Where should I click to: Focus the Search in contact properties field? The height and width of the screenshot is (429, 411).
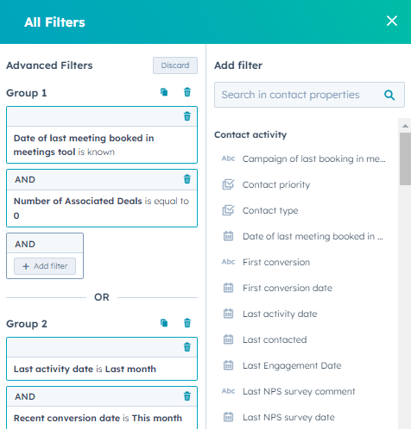click(309, 95)
